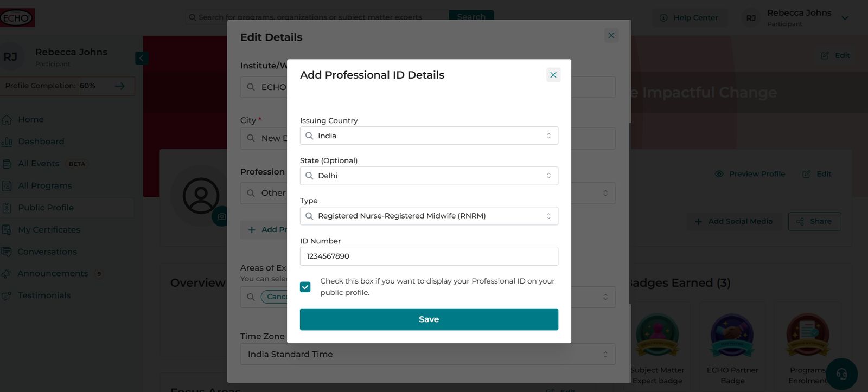Image resolution: width=868 pixels, height=392 pixels.
Task: Expand the Issuing Country dropdown
Action: click(x=429, y=136)
